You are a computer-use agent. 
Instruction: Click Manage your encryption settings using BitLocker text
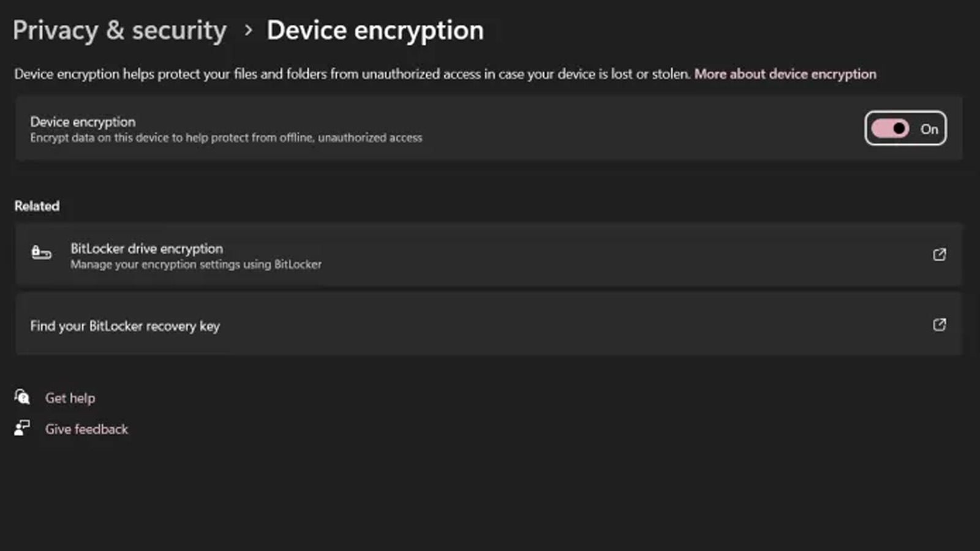pyautogui.click(x=196, y=264)
